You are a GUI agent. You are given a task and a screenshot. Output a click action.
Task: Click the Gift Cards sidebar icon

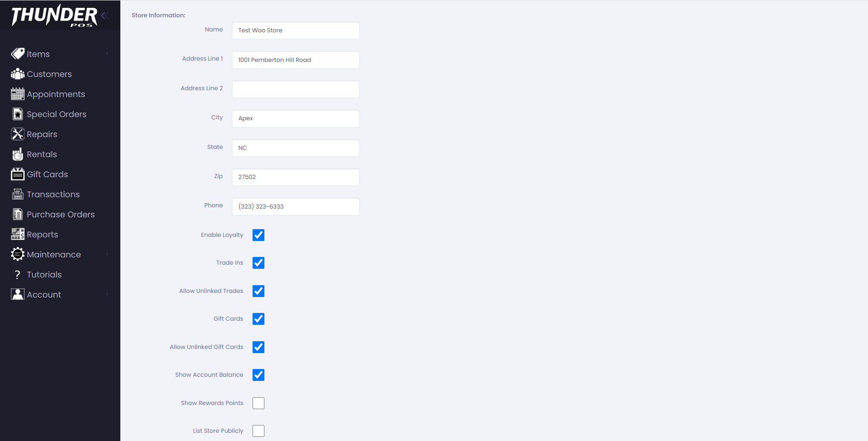pos(17,174)
